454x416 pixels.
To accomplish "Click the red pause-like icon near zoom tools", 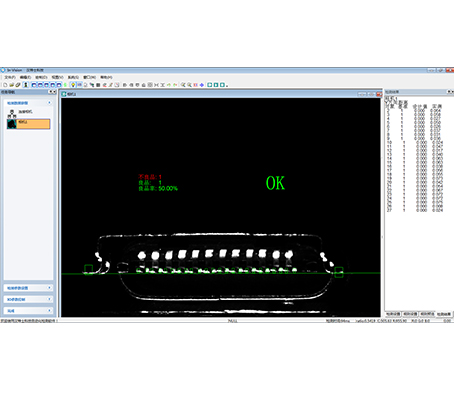I will 196,85.
